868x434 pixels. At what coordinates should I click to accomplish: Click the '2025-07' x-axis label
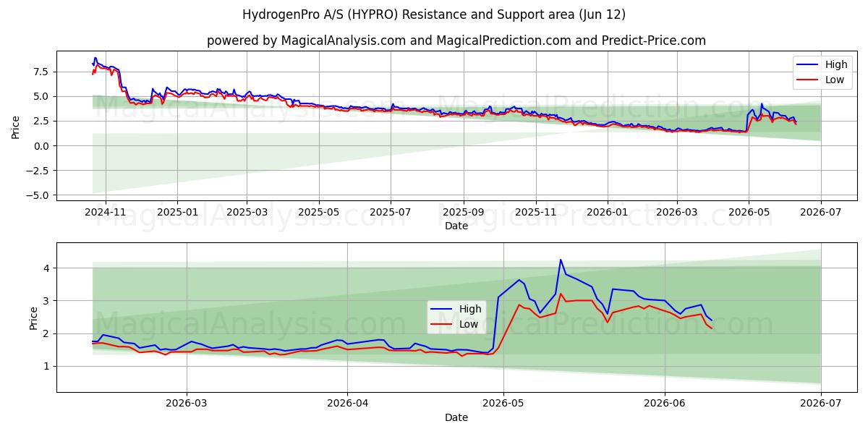point(391,213)
